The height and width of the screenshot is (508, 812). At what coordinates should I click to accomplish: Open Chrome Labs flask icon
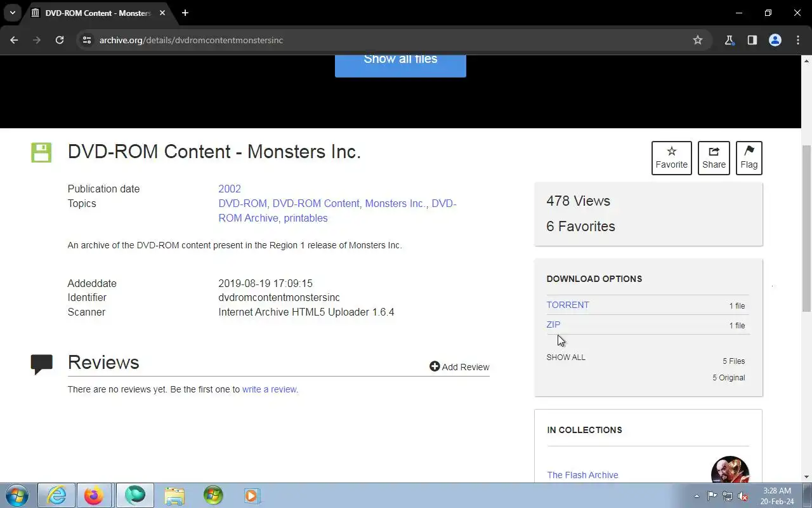(730, 40)
